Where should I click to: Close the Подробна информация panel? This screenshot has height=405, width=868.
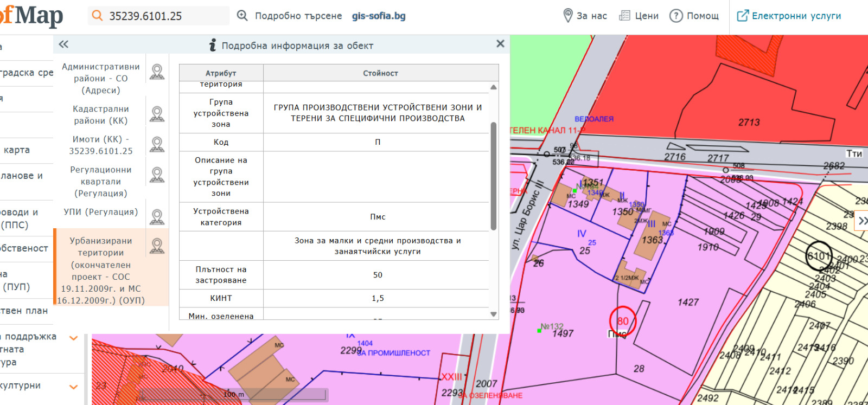click(500, 44)
